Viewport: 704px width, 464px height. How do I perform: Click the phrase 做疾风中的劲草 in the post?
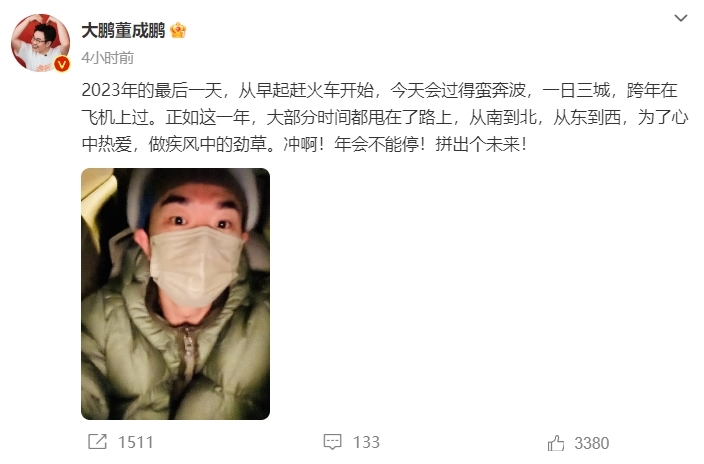pos(208,145)
